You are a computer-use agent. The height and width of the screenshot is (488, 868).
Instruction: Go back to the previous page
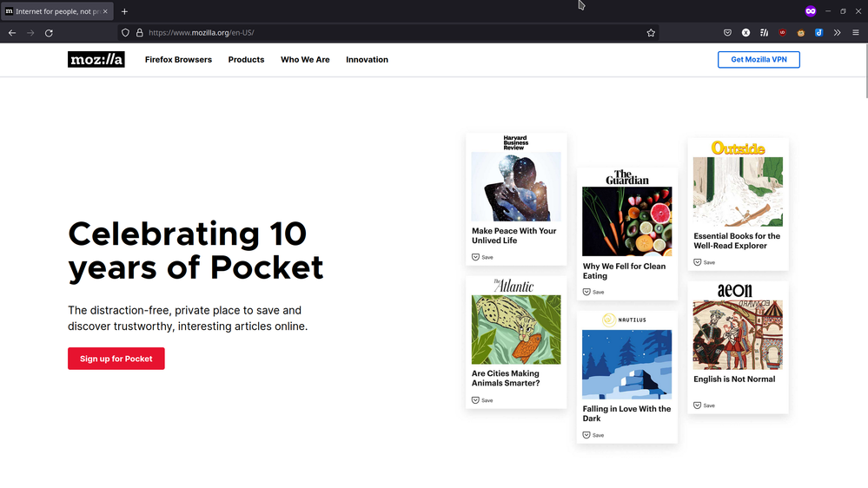(12, 33)
